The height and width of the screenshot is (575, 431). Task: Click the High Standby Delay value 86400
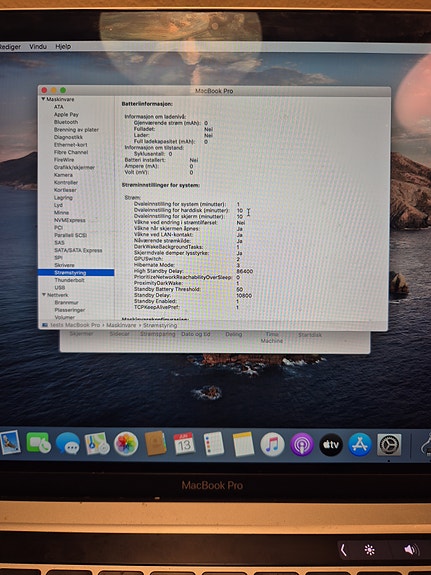click(244, 271)
